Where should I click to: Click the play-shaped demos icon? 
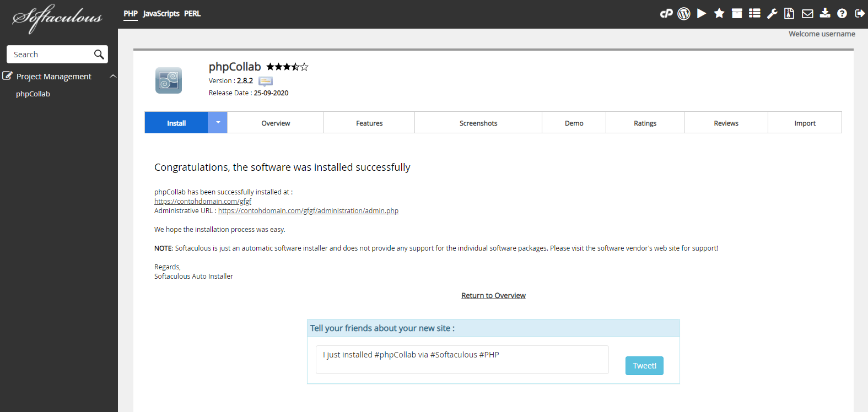point(702,14)
